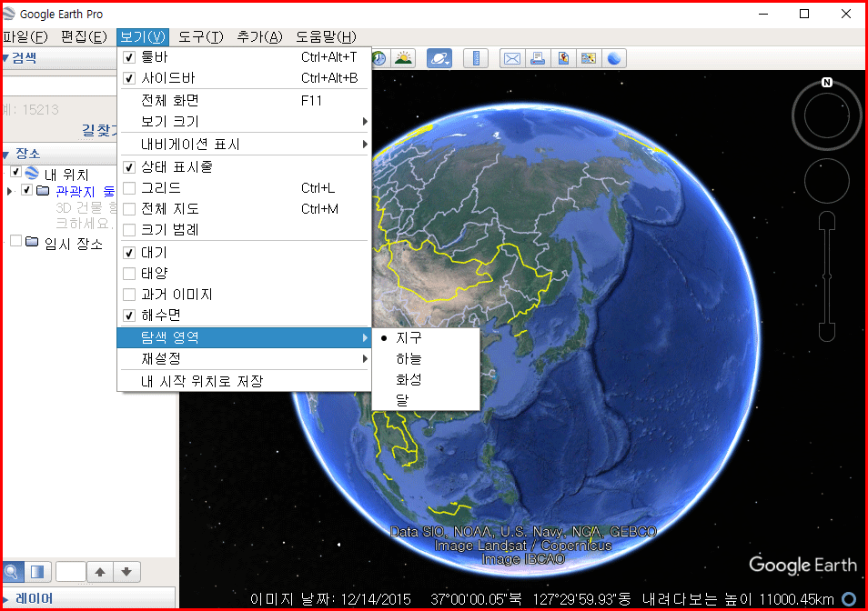Open the 파일(F) menu
Image resolution: width=868 pixels, height=611 pixels.
coord(25,37)
